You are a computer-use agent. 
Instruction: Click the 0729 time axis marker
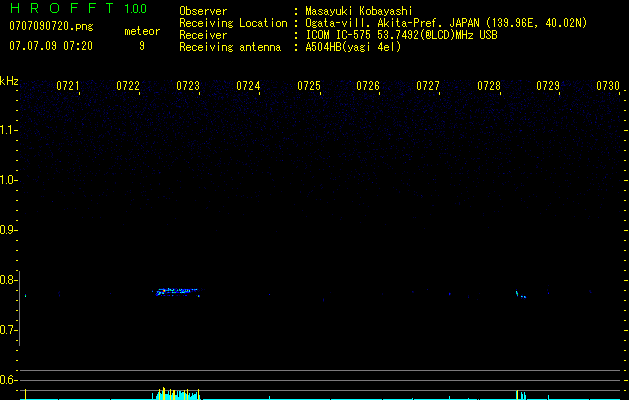(x=548, y=86)
